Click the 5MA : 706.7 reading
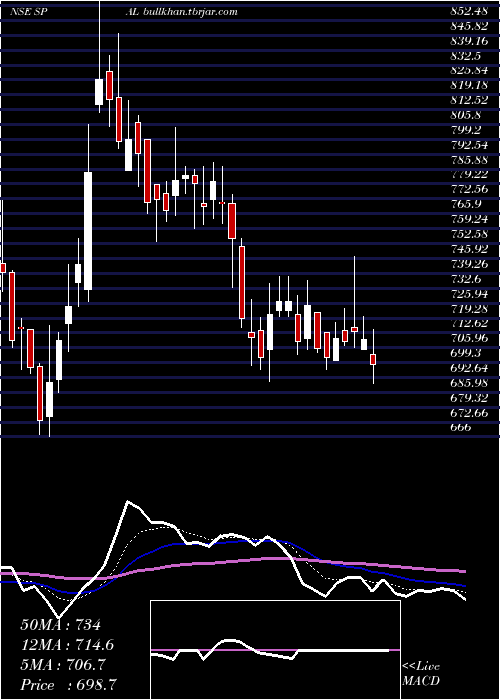 tap(63, 665)
